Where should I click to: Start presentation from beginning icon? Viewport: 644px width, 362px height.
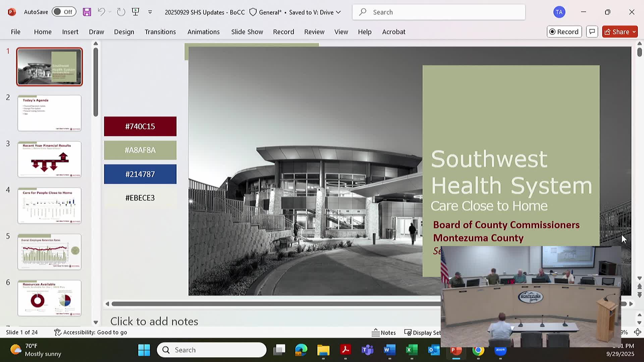136,12
